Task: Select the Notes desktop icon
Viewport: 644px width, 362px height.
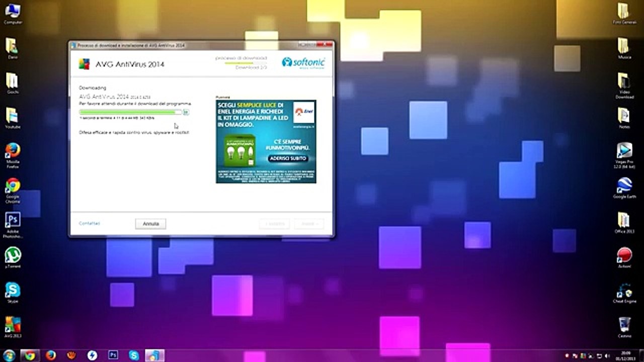Action: point(624,118)
